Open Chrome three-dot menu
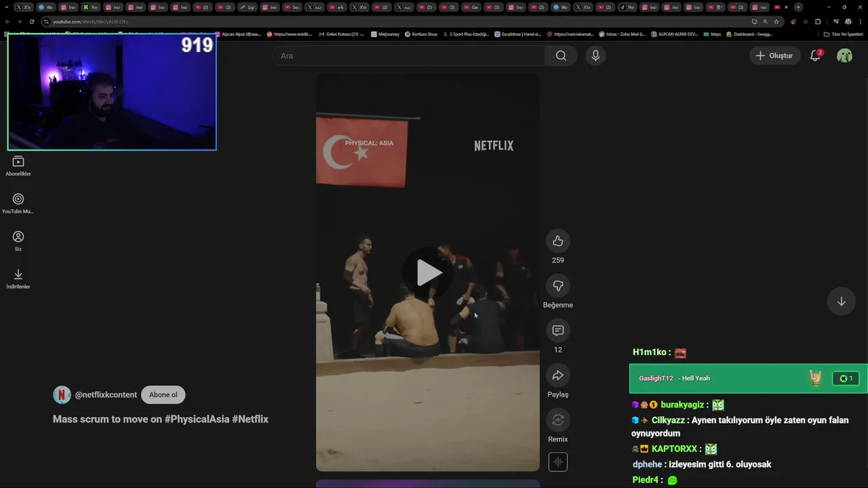This screenshot has height=488, width=868. (861, 22)
